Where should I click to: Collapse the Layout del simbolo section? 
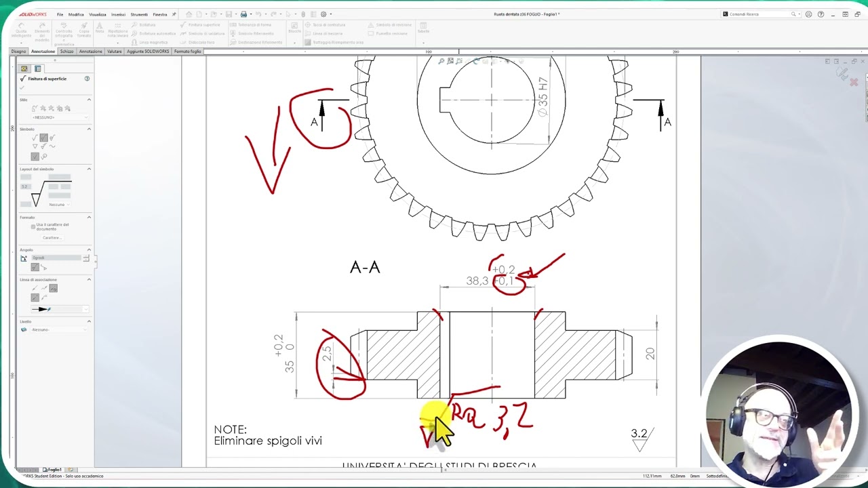click(89, 169)
